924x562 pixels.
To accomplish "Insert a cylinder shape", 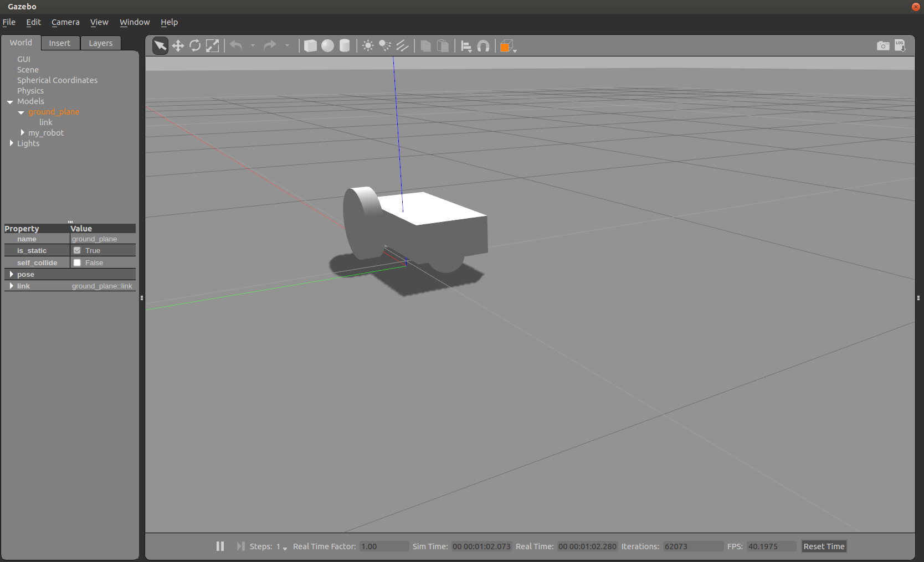I will [x=345, y=46].
